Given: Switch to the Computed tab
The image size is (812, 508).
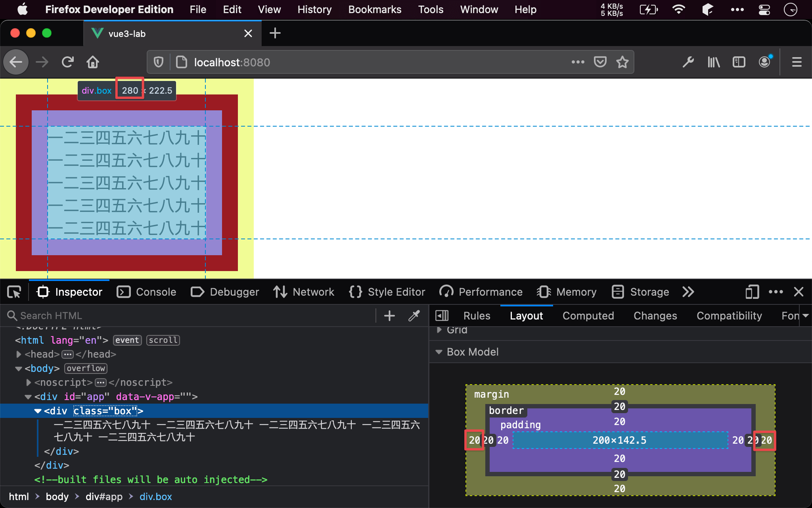Looking at the screenshot, I should 588,316.
